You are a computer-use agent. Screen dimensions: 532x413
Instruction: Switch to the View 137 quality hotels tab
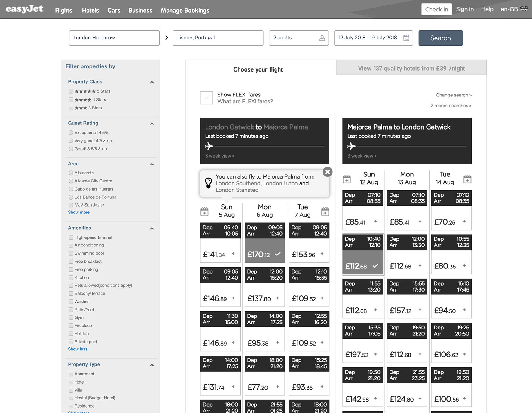411,68
